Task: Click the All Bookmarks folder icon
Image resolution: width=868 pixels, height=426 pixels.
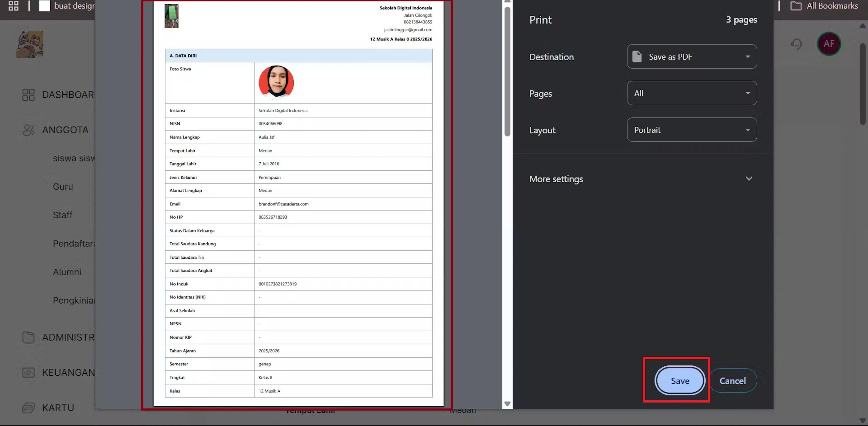Action: (x=796, y=6)
